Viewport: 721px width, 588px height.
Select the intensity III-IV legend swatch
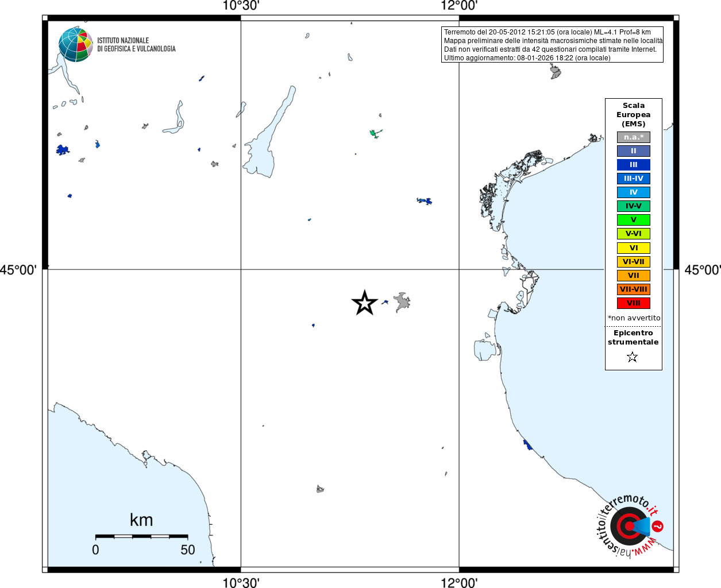pos(634,179)
